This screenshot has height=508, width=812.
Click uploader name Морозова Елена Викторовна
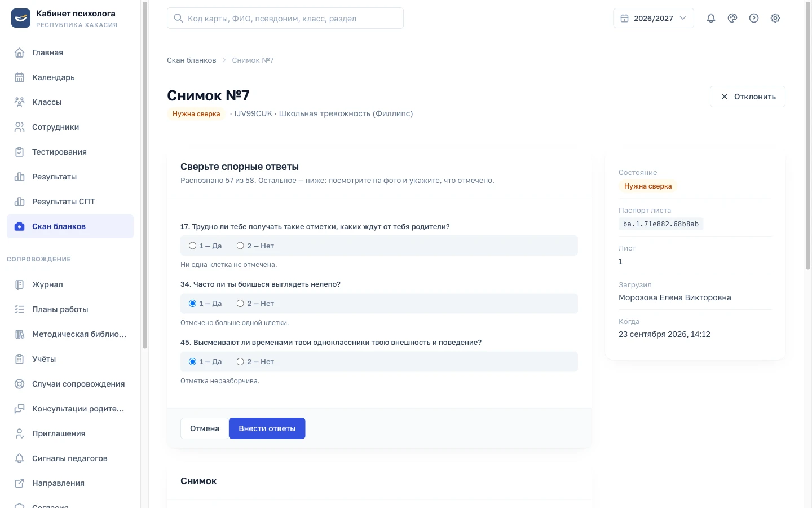[675, 297]
